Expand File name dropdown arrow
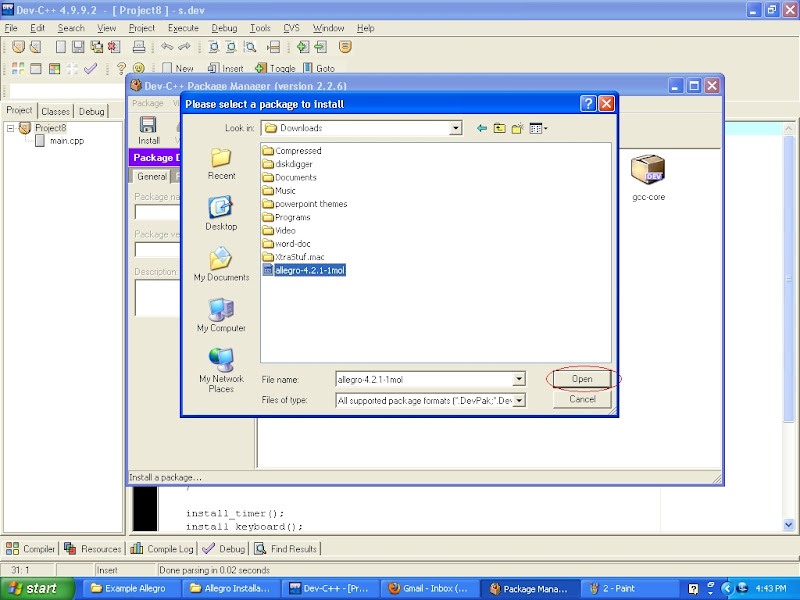Image resolution: width=800 pixels, height=600 pixels. pos(519,379)
